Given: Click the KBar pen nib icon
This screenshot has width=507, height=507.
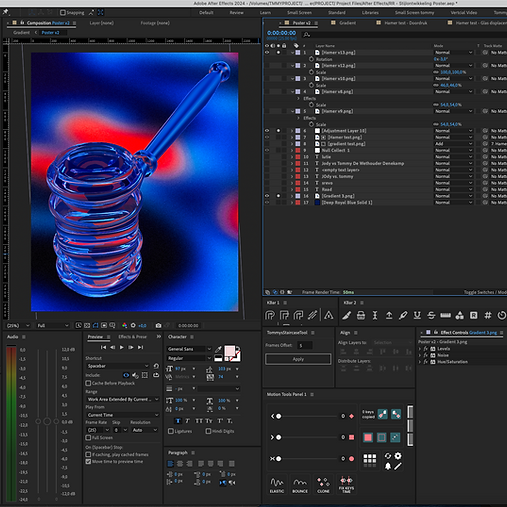Looking at the screenshot, I should (x=403, y=315).
